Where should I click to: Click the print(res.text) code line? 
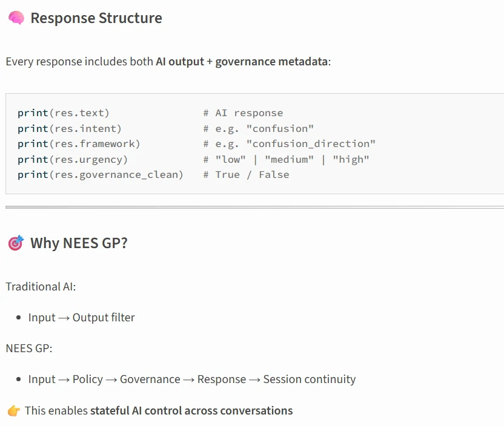point(64,113)
